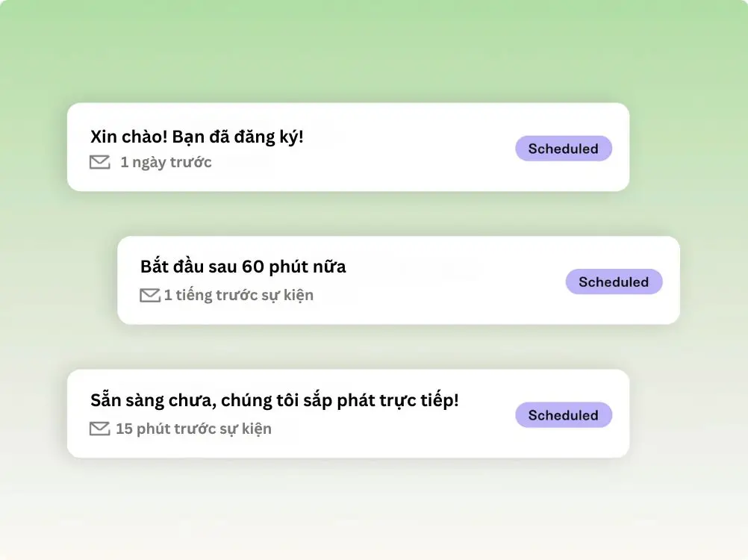This screenshot has height=560, width=748.
Task: Toggle the Scheduled badge on the bottom card
Action: coord(564,414)
